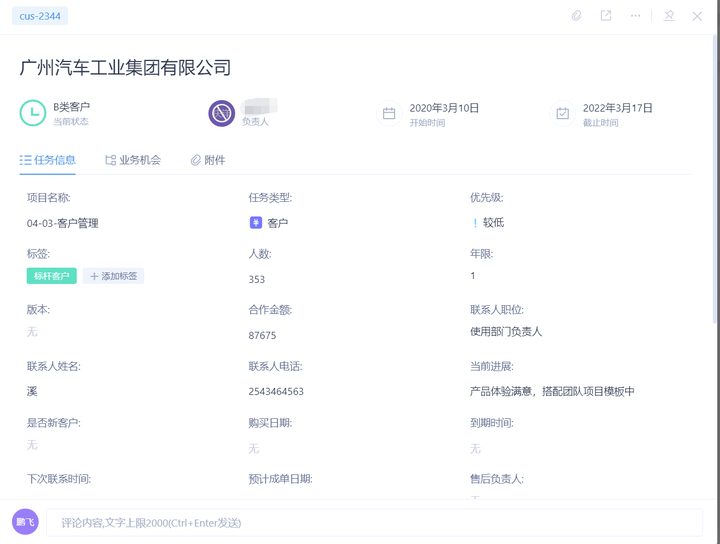Click the deadline calendar check icon
Screen dimensions: 720x544
562,113
